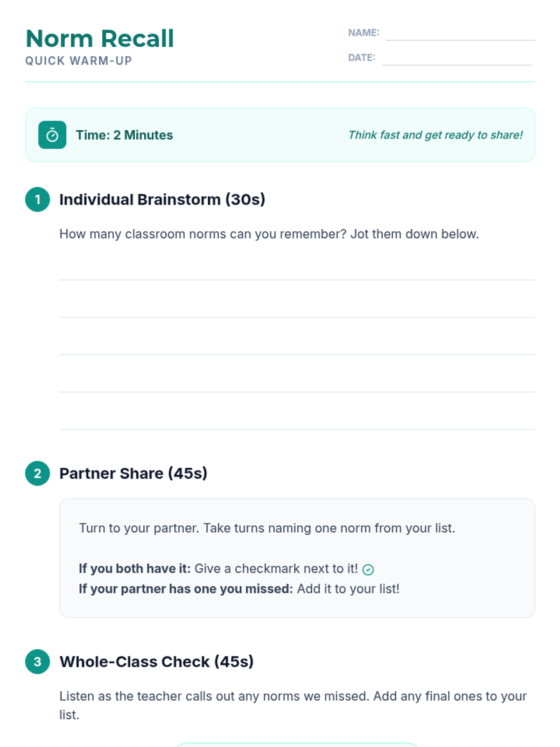The image size is (560, 747).
Task: Select the step 3 number badge
Action: [37, 662]
